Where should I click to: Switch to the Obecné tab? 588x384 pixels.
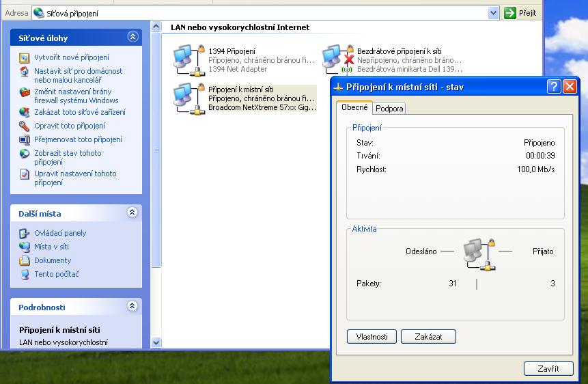pos(354,107)
